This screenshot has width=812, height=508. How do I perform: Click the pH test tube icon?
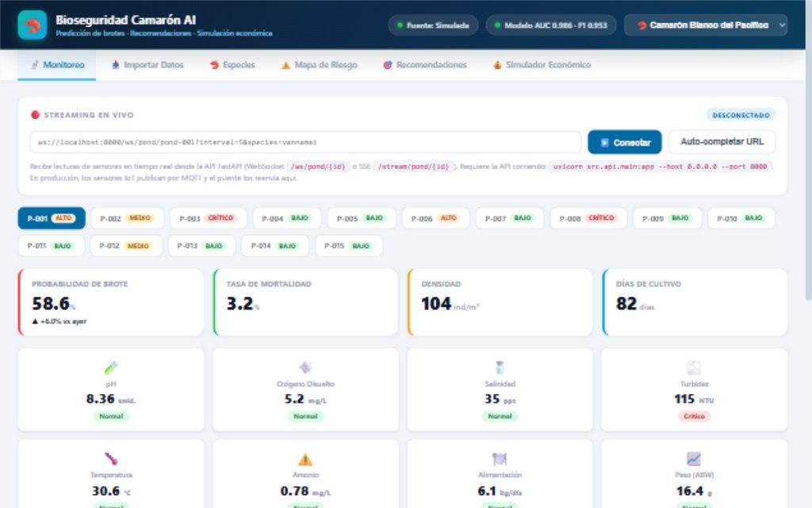coord(111,368)
